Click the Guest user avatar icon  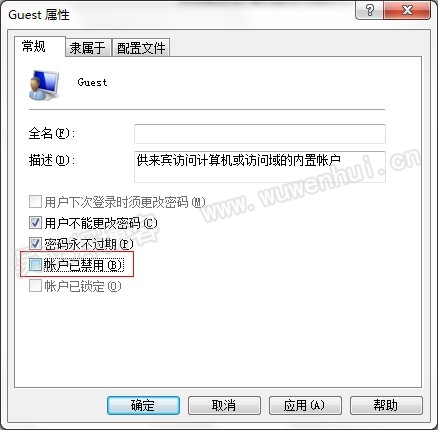(x=44, y=85)
